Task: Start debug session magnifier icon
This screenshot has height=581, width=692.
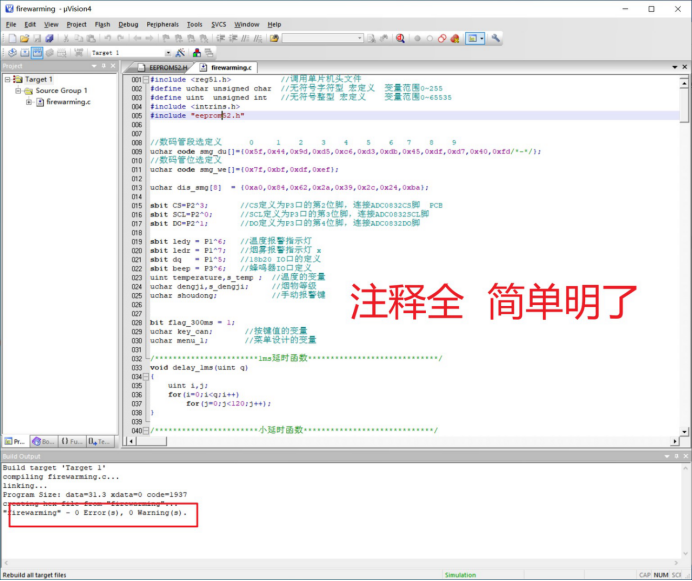Action: (400, 38)
